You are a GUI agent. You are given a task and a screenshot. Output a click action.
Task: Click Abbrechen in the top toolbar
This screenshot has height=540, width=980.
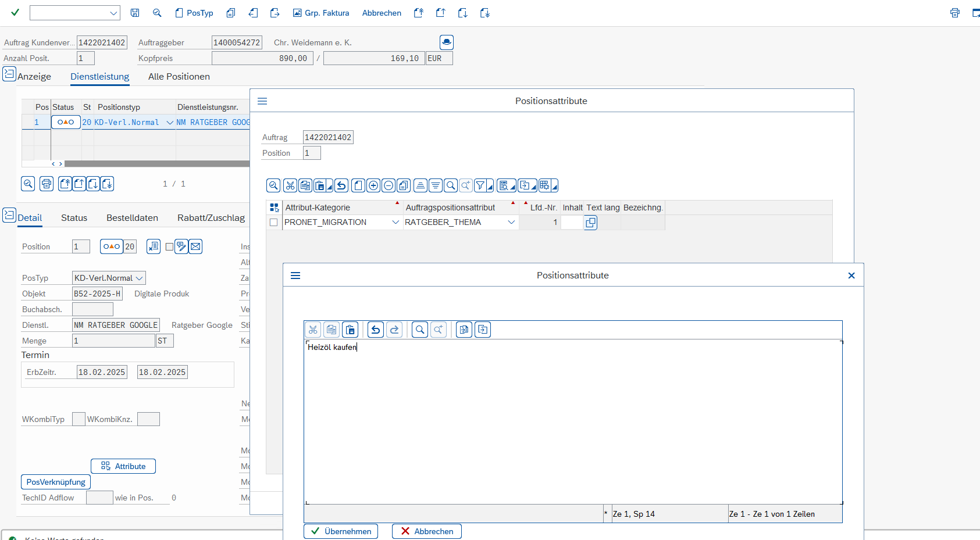(382, 13)
